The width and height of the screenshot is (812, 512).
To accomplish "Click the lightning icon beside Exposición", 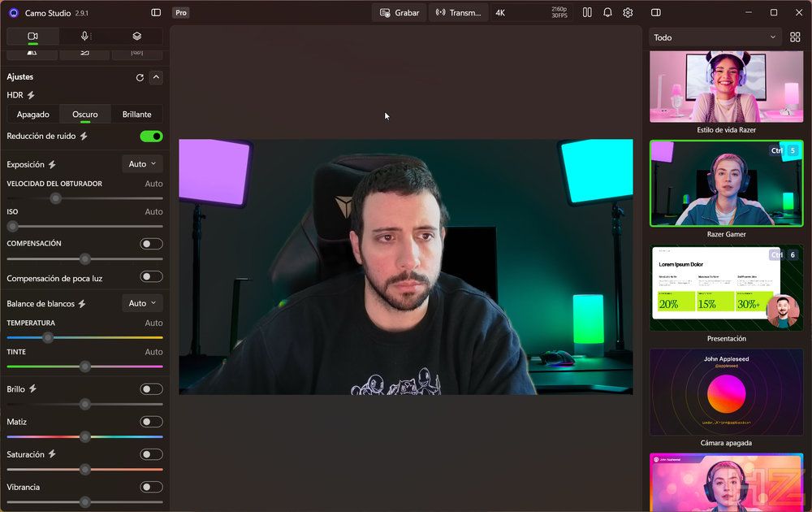I will coord(52,165).
